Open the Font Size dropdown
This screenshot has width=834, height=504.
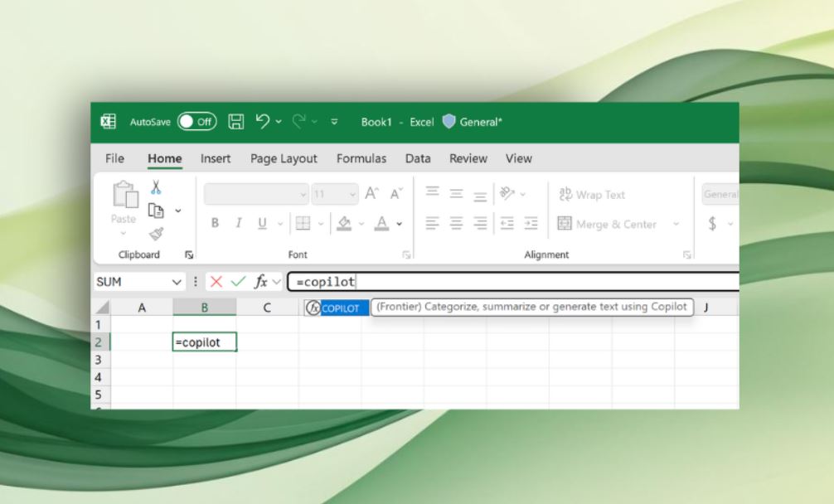tap(352, 194)
